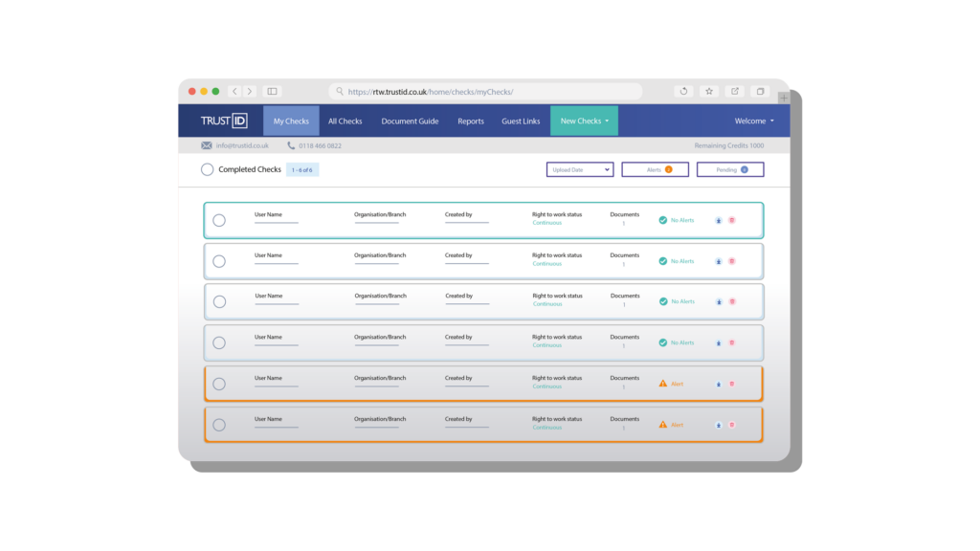Open the Document Guide menu item

coord(410,121)
